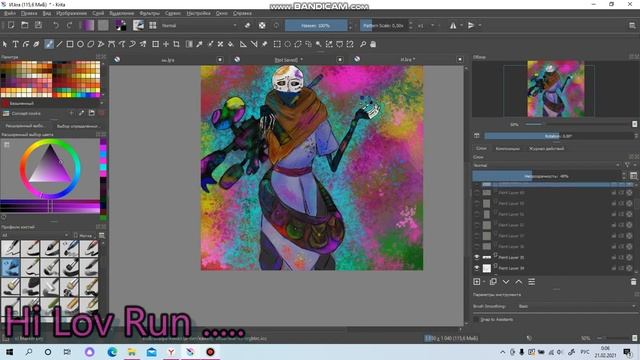Create a new document from toolbar
This screenshot has width=640, height=360.
point(11,25)
